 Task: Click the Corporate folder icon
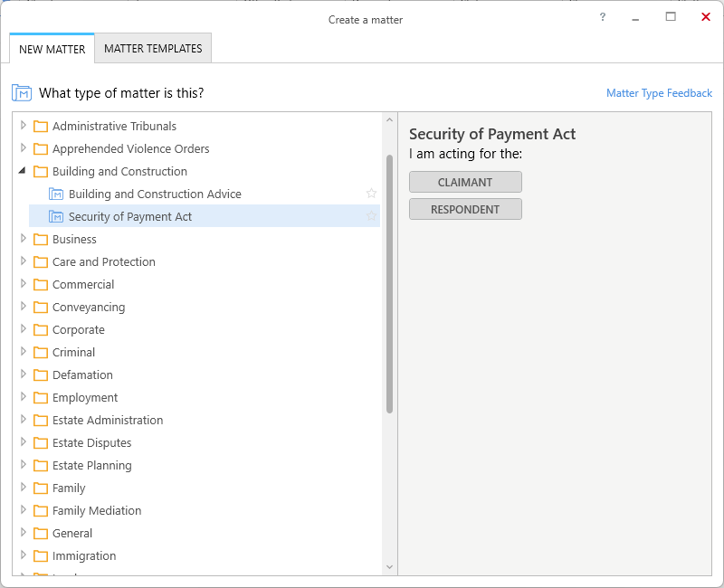coord(41,329)
